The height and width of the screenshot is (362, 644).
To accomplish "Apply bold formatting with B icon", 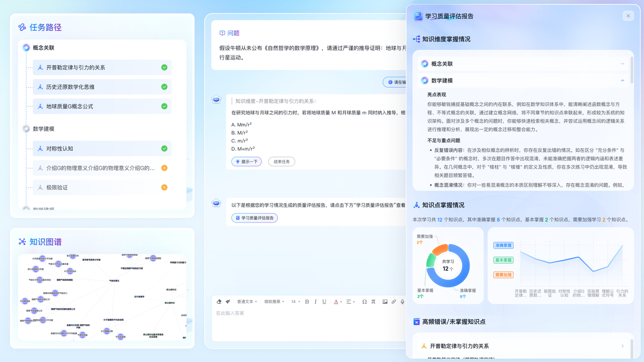I will [307, 302].
